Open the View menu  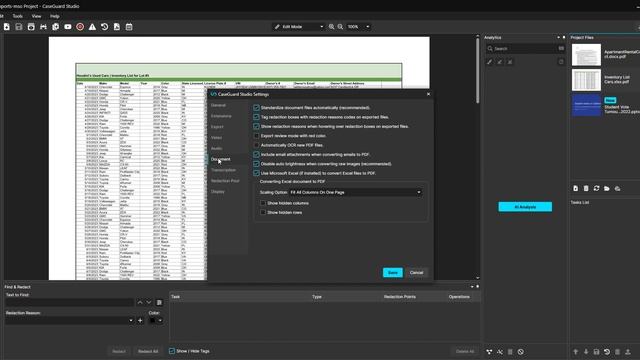pyautogui.click(x=36, y=16)
